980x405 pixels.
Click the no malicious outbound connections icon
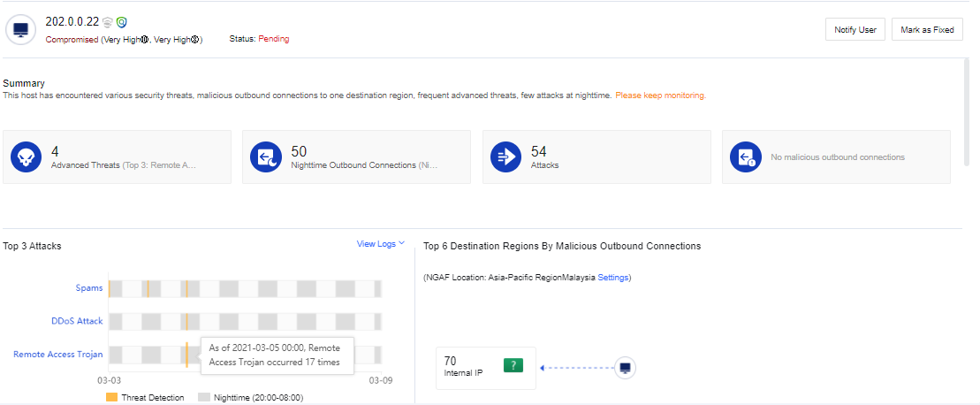(745, 157)
